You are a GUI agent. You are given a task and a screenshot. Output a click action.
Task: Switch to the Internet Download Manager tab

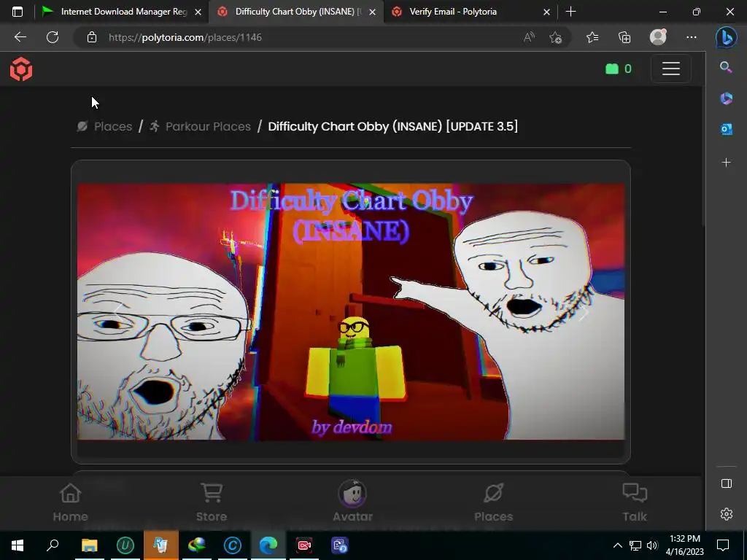click(x=122, y=12)
